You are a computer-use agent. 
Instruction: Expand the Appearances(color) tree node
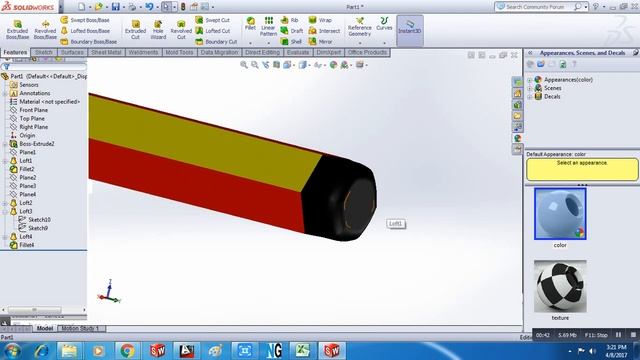(x=530, y=80)
